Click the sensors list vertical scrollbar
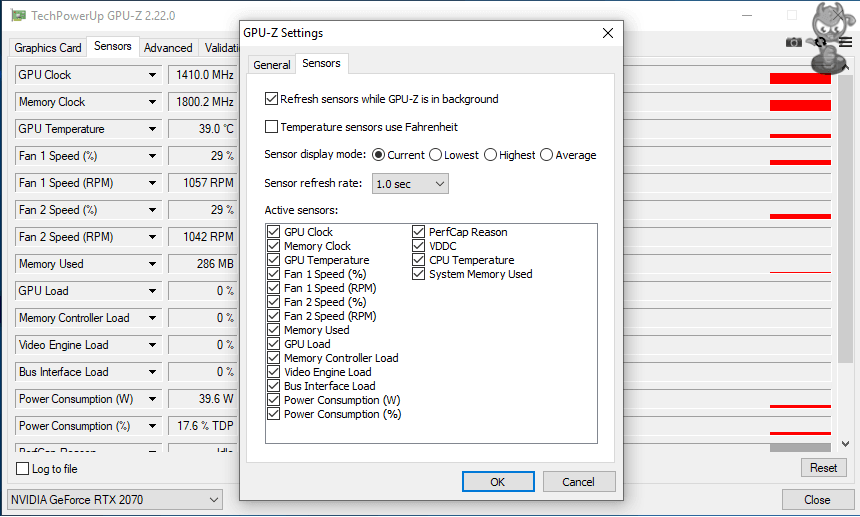This screenshot has height=517, width=860. click(845, 219)
